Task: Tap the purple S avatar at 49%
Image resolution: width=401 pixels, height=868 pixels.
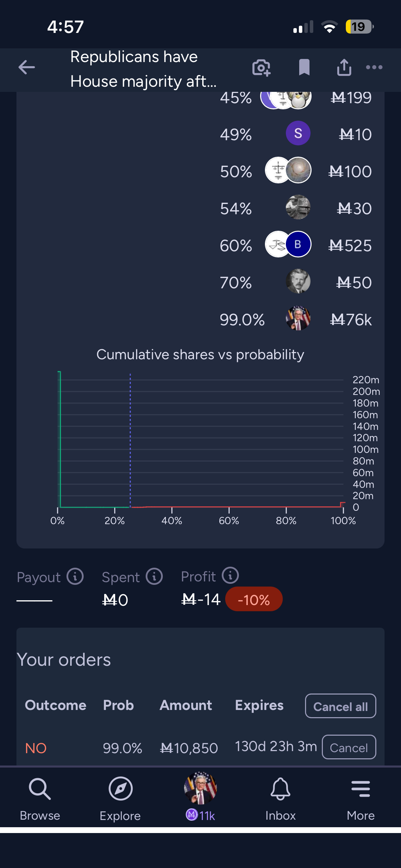Action: pyautogui.click(x=298, y=133)
